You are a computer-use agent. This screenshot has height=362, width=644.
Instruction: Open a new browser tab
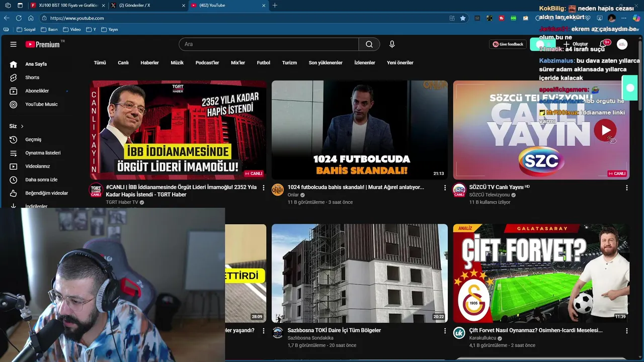pos(275,5)
